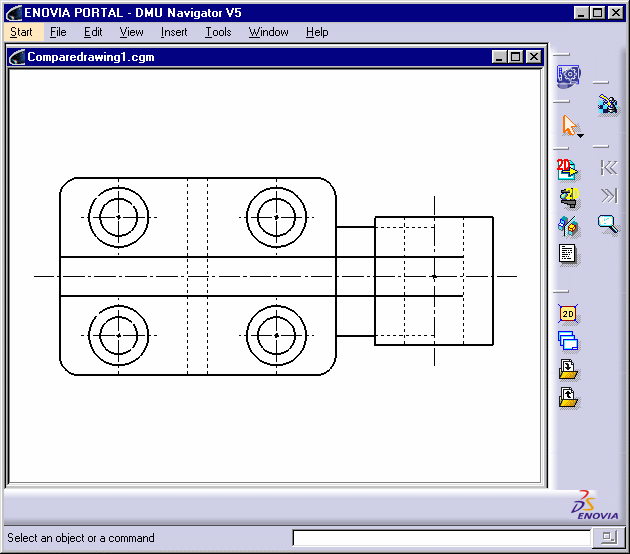Open the Tools menu
Viewport: 630px width, 554px height.
coord(218,32)
